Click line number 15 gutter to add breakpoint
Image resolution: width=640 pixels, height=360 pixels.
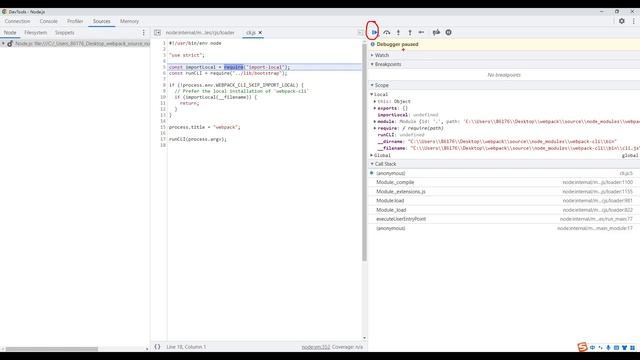(x=163, y=127)
